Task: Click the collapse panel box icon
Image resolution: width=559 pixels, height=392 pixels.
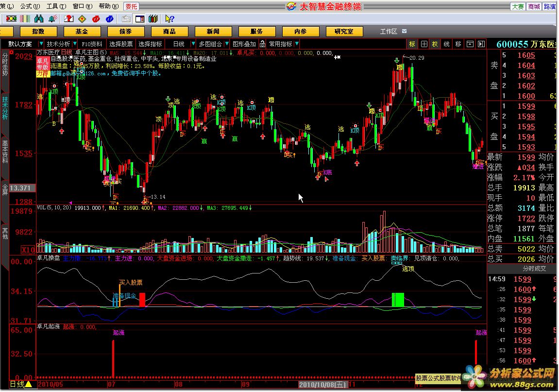Action: tap(470, 44)
